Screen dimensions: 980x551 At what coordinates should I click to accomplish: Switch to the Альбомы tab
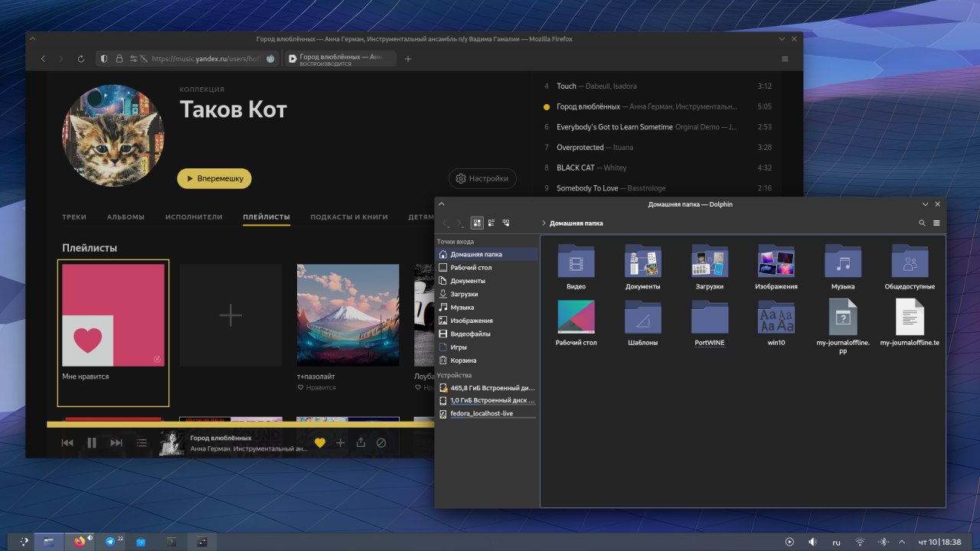coord(126,217)
